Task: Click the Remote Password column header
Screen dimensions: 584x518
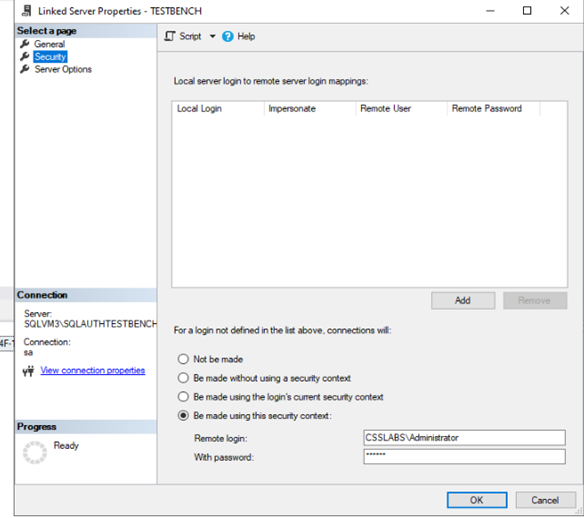Action: point(493,109)
